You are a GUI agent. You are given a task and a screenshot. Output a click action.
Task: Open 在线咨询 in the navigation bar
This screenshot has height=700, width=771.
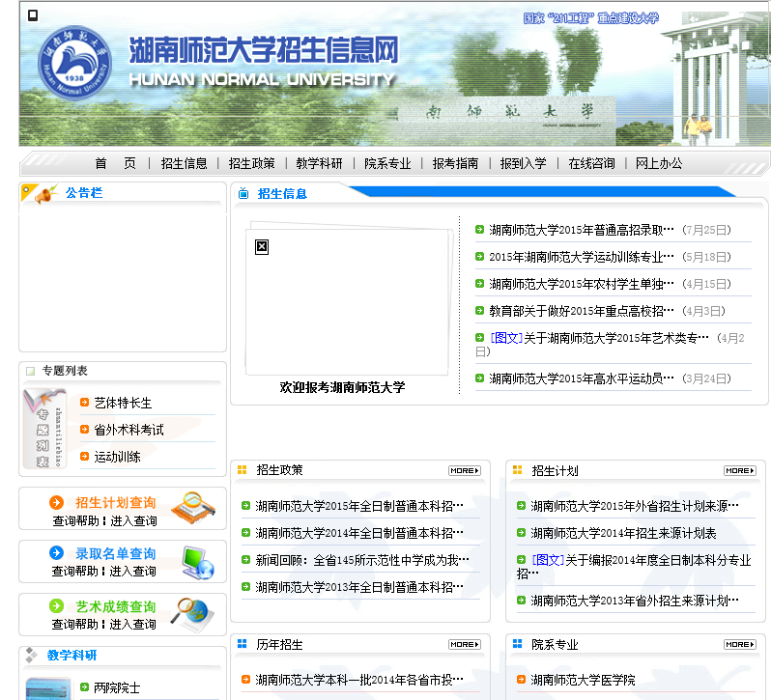coord(591,163)
